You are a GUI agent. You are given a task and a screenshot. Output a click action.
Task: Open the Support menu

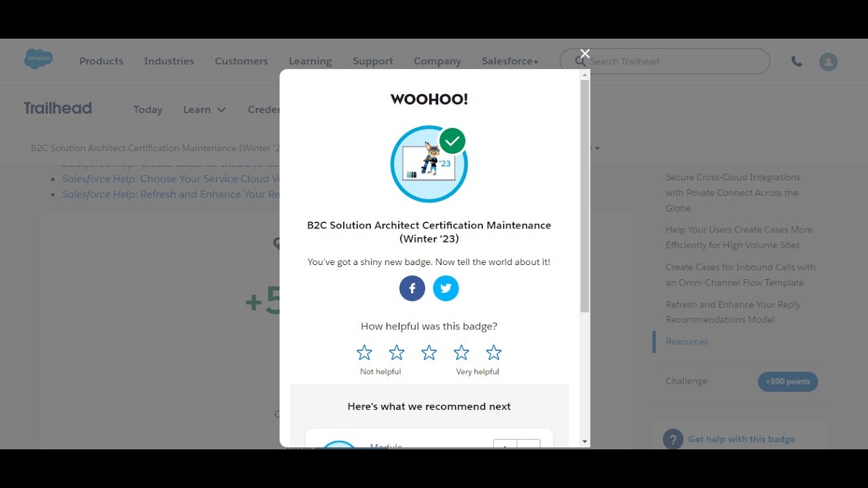tap(373, 61)
